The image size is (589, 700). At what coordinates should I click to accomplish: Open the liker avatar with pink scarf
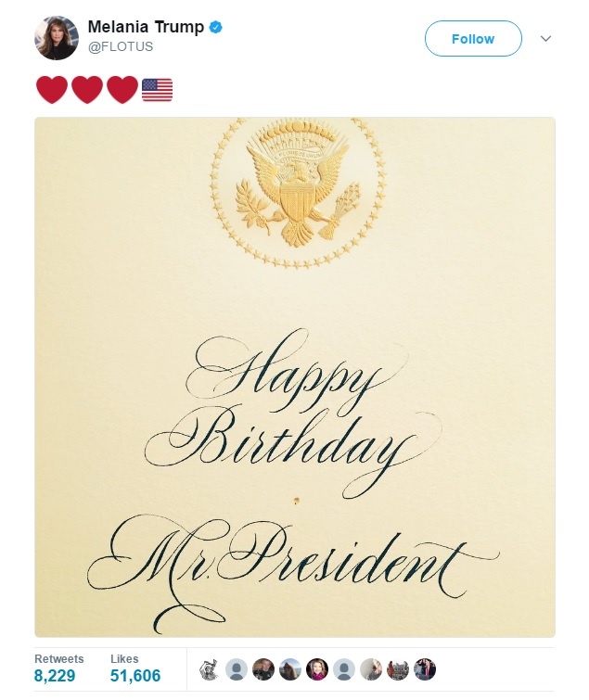317,669
